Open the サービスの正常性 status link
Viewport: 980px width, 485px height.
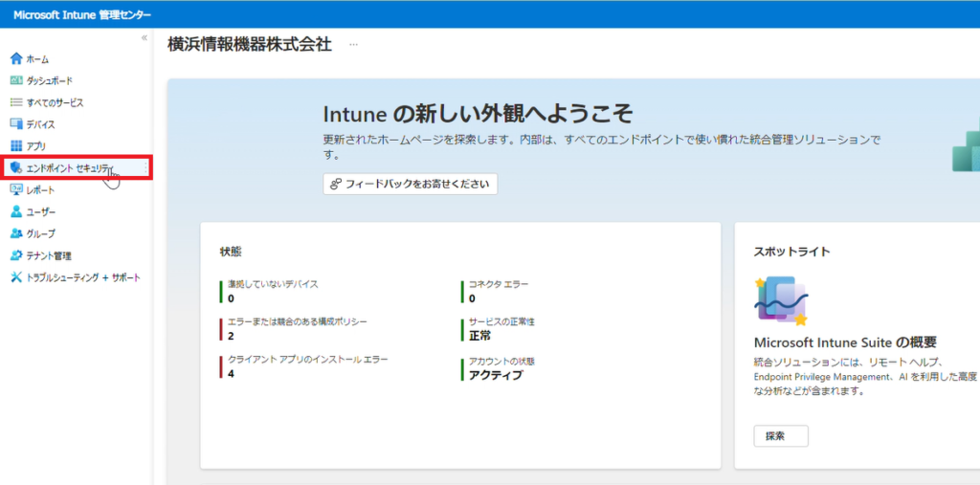pos(501,321)
